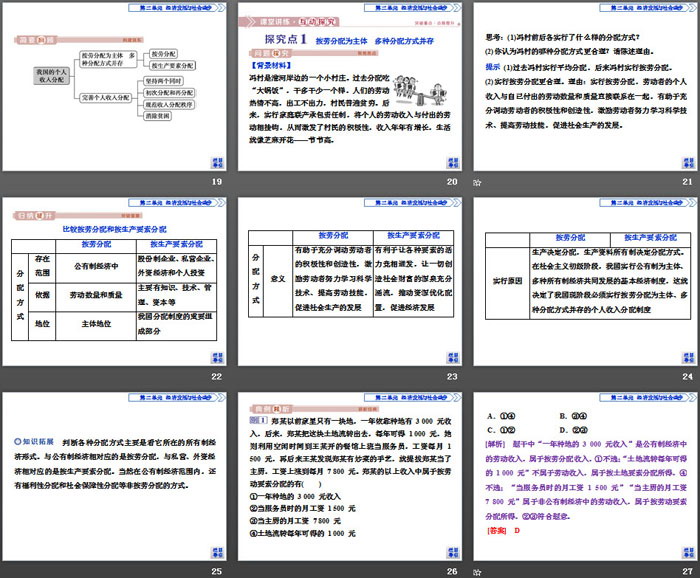Image resolution: width=700 pixels, height=578 pixels.
Task: Select slide 19 thumbnail with mind map
Action: [x=114, y=87]
